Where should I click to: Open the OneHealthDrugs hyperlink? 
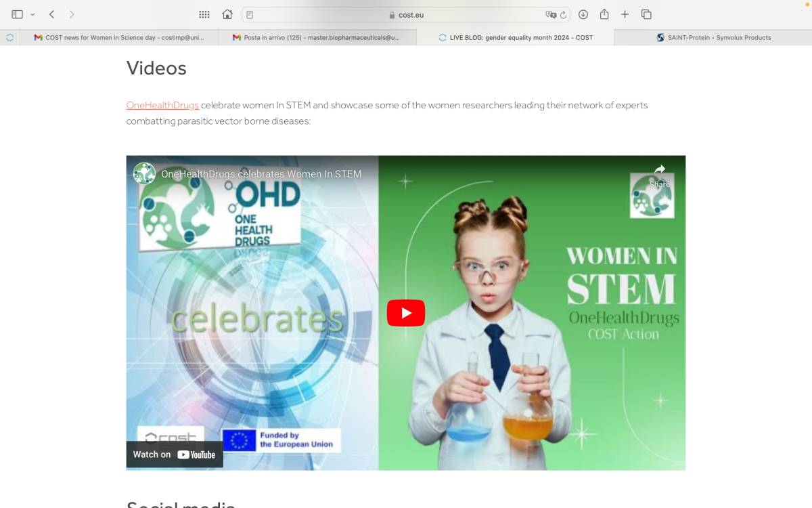pyautogui.click(x=162, y=105)
